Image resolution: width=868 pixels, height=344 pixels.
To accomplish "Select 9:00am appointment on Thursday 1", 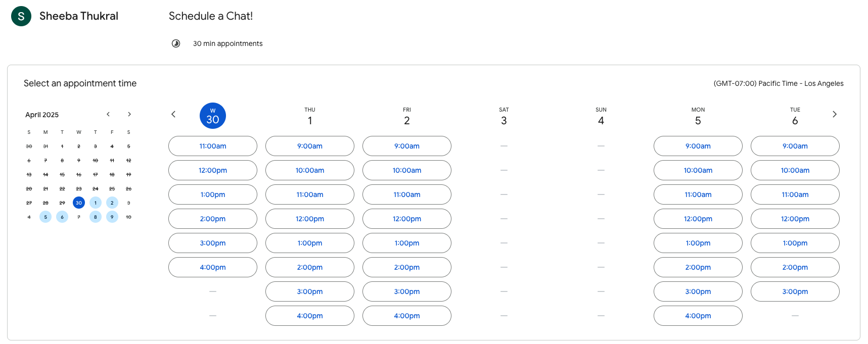I will (310, 146).
